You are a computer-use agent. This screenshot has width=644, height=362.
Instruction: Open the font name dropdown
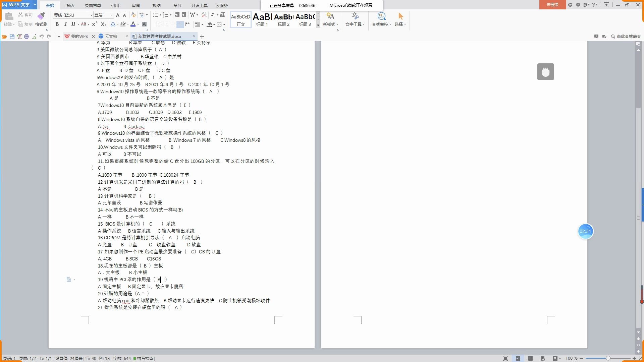pyautogui.click(x=91, y=15)
